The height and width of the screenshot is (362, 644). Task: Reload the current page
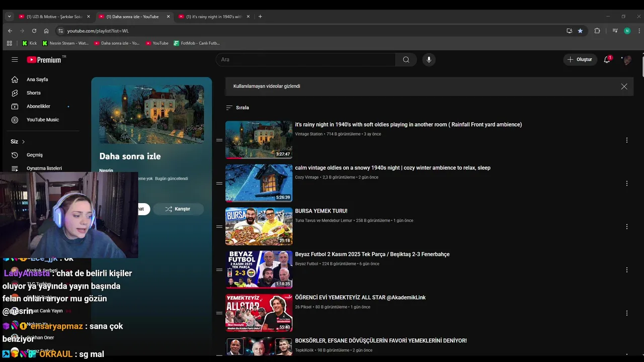pyautogui.click(x=34, y=31)
